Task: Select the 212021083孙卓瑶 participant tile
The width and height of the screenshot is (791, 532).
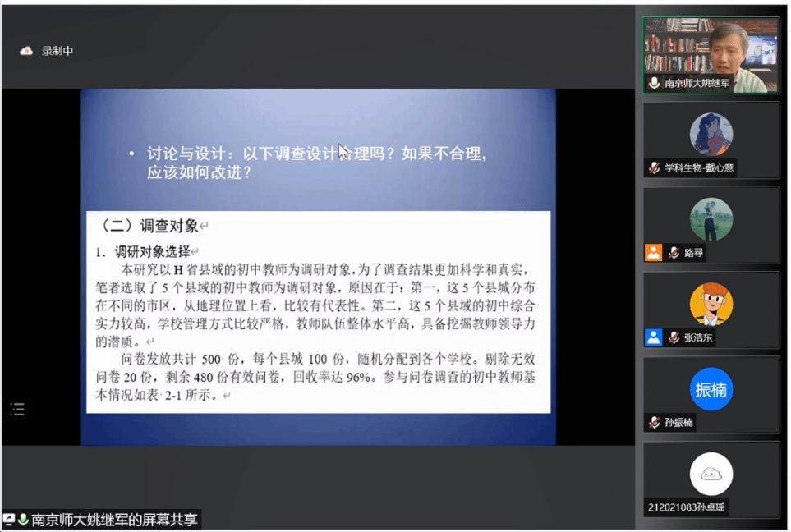Action: pos(711,479)
